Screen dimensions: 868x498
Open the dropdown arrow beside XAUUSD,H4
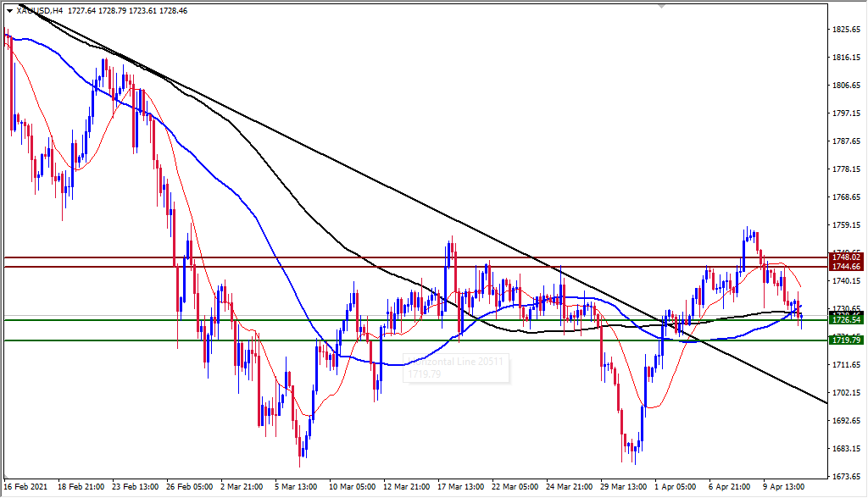[9, 10]
